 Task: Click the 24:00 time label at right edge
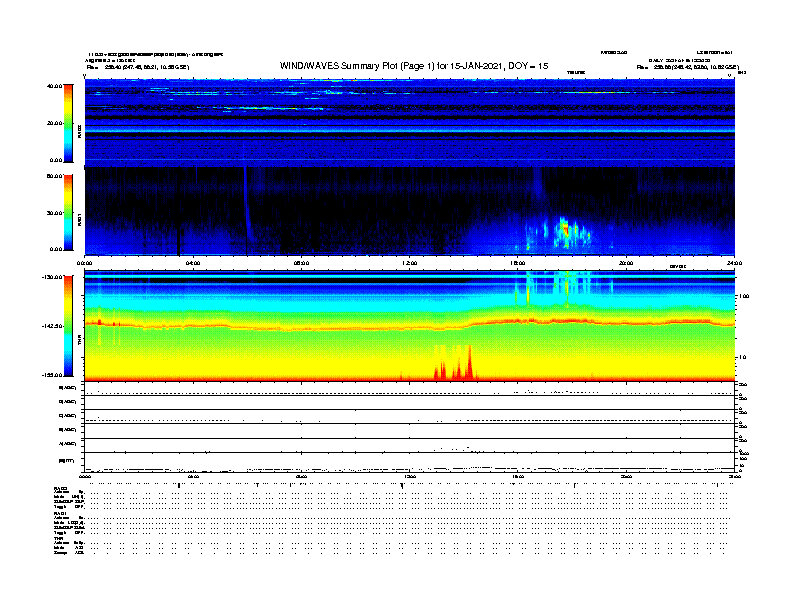pos(733,263)
